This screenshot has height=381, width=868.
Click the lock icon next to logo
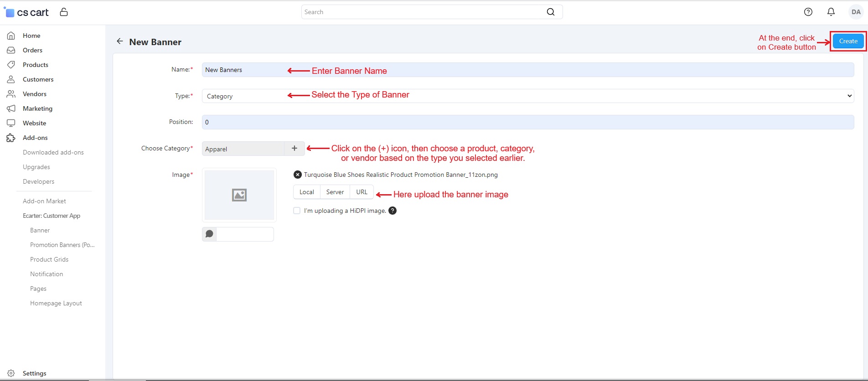[x=64, y=12]
